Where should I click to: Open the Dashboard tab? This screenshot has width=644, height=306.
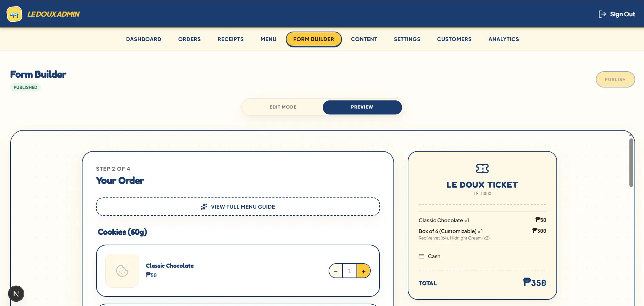[144, 39]
